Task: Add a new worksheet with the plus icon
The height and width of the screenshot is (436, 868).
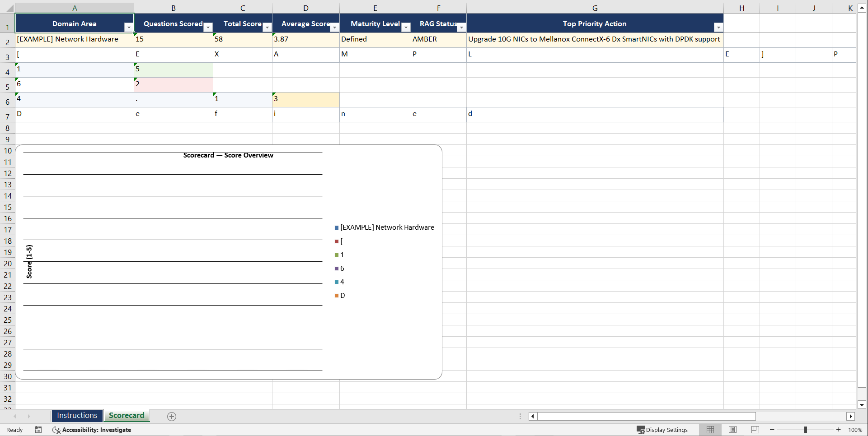Action: [171, 416]
